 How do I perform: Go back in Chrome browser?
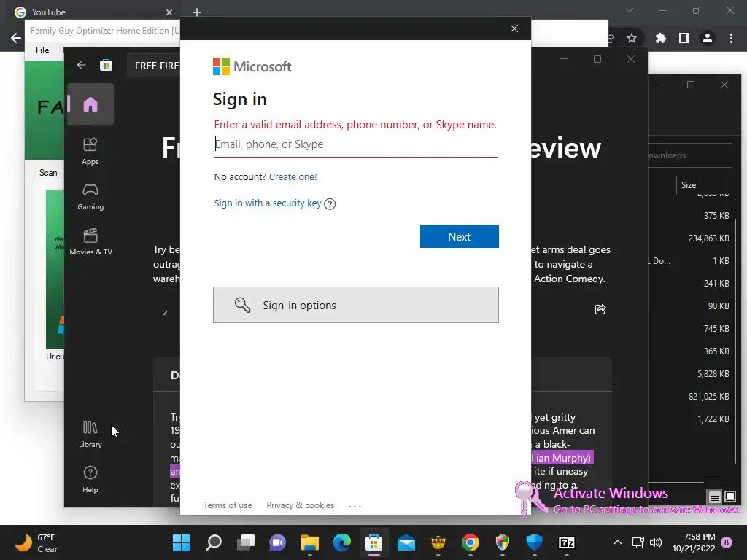[x=15, y=38]
